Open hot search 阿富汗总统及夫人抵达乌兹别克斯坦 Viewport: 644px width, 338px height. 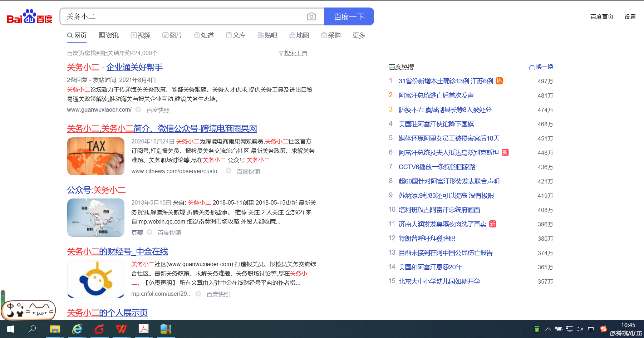point(448,153)
